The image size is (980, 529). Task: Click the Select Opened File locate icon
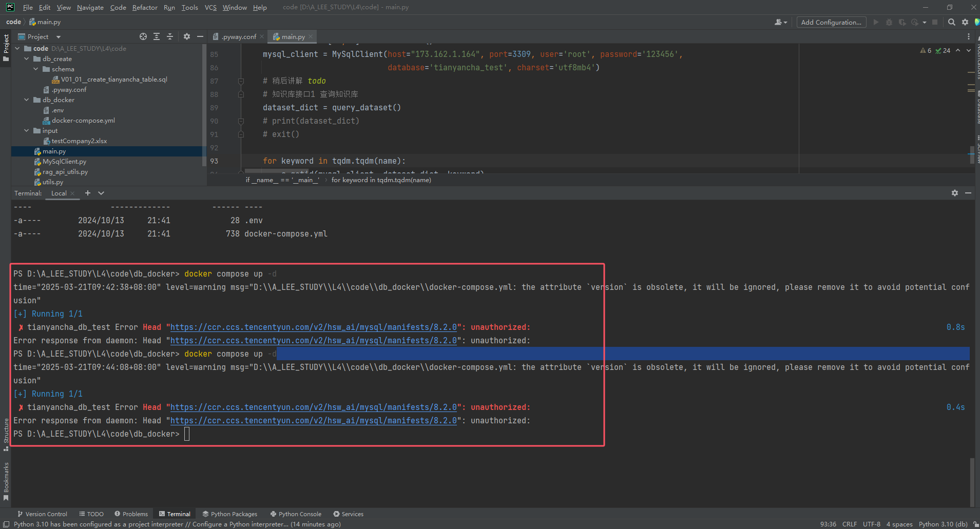pos(143,36)
